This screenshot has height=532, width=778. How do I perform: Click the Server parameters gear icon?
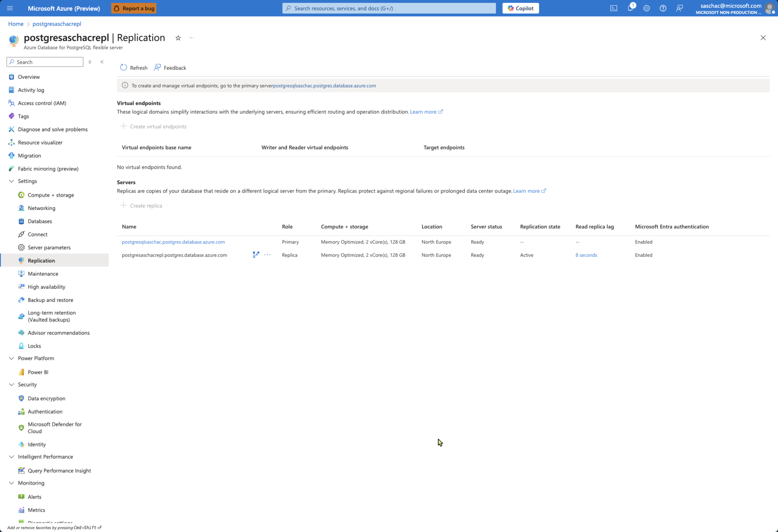[x=21, y=248]
